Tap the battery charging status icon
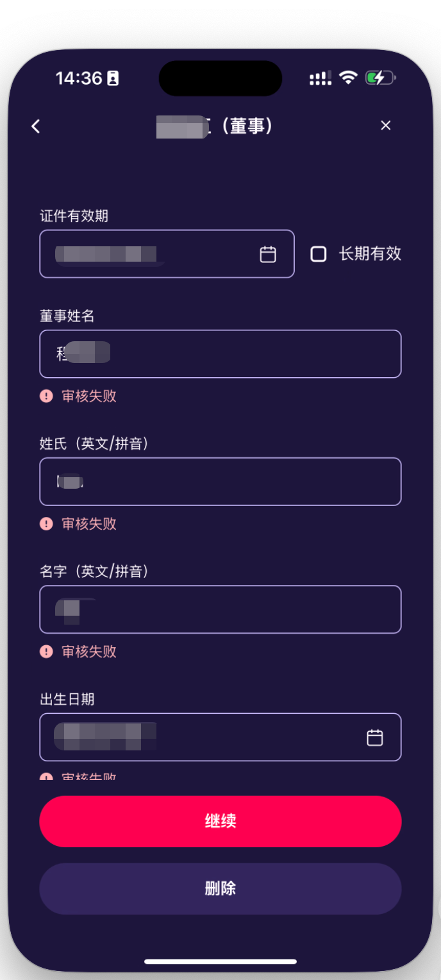 [380, 78]
